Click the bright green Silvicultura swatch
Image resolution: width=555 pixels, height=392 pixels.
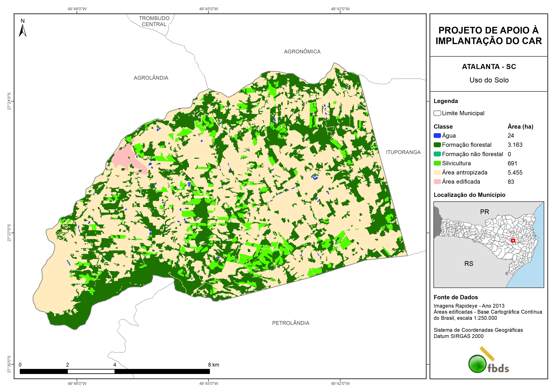coord(437,163)
